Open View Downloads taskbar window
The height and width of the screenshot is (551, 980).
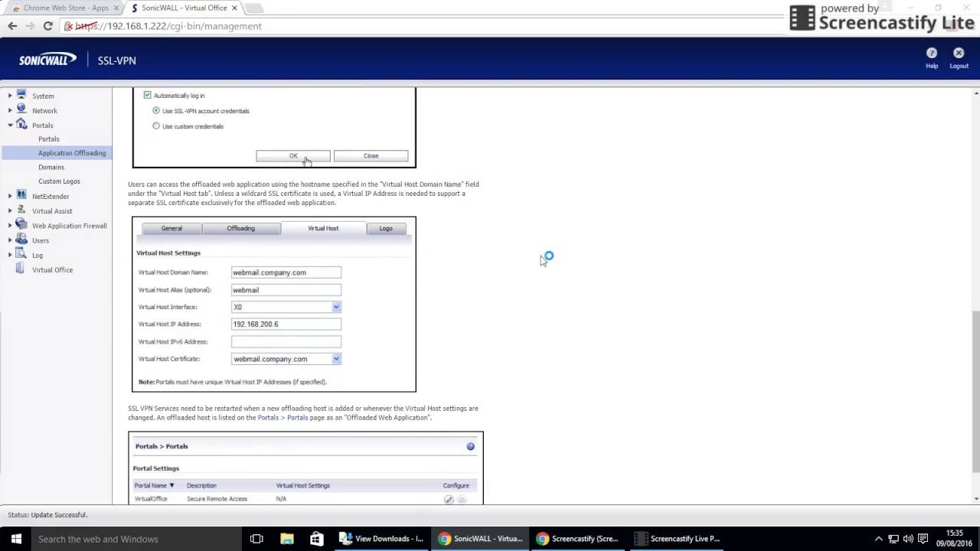click(x=381, y=539)
